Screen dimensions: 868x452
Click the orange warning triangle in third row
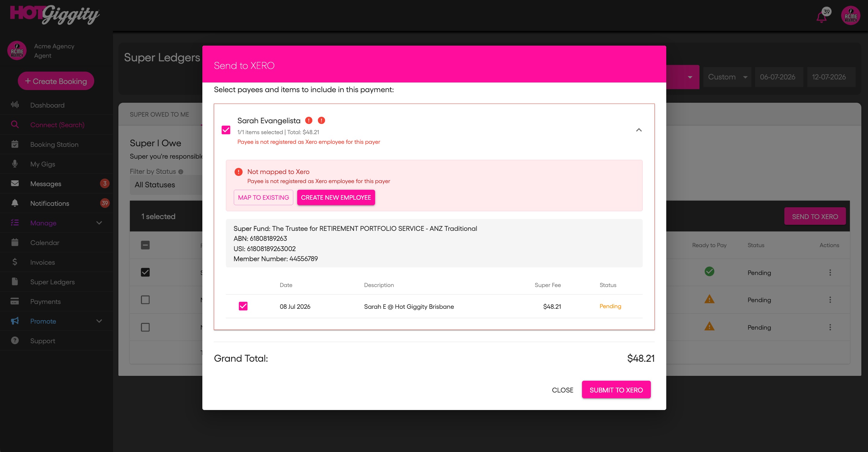coord(709,327)
